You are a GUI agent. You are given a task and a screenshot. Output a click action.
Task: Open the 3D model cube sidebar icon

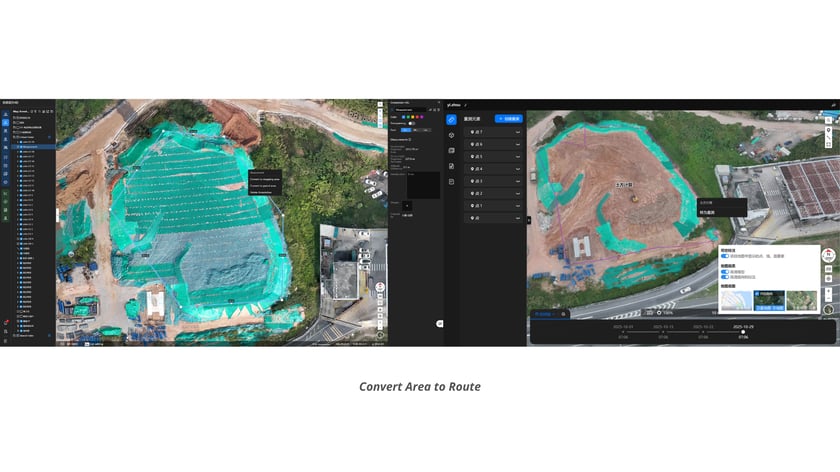(451, 134)
